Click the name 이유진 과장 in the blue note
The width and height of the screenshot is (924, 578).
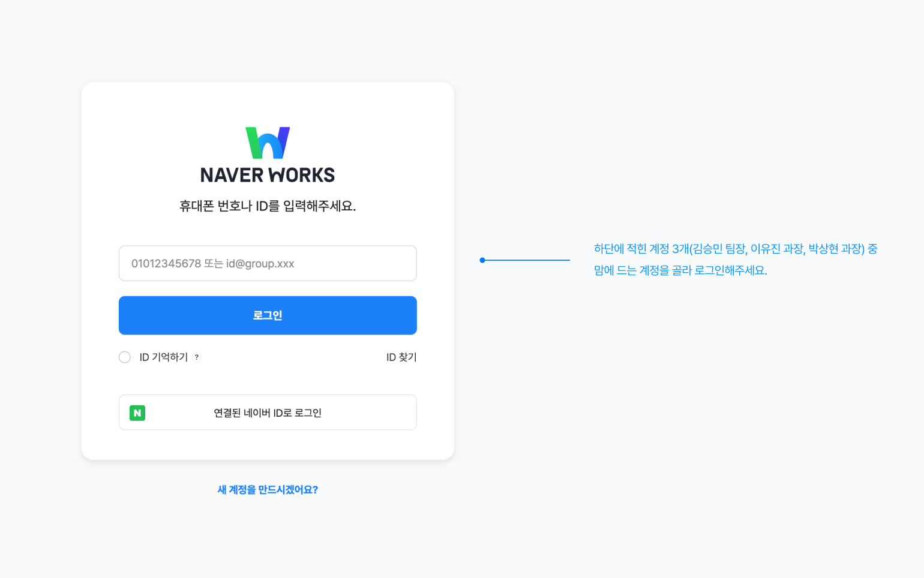pyautogui.click(x=776, y=249)
